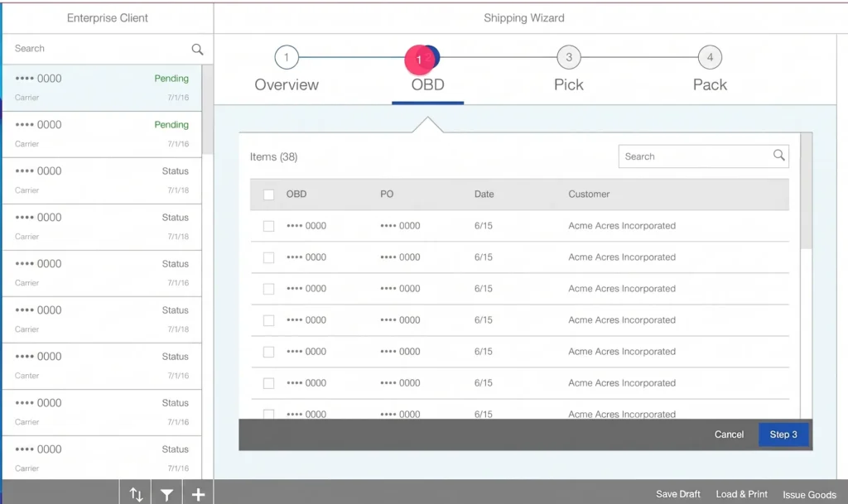848x504 pixels.
Task: Switch to the Pick step label
Action: coord(569,84)
